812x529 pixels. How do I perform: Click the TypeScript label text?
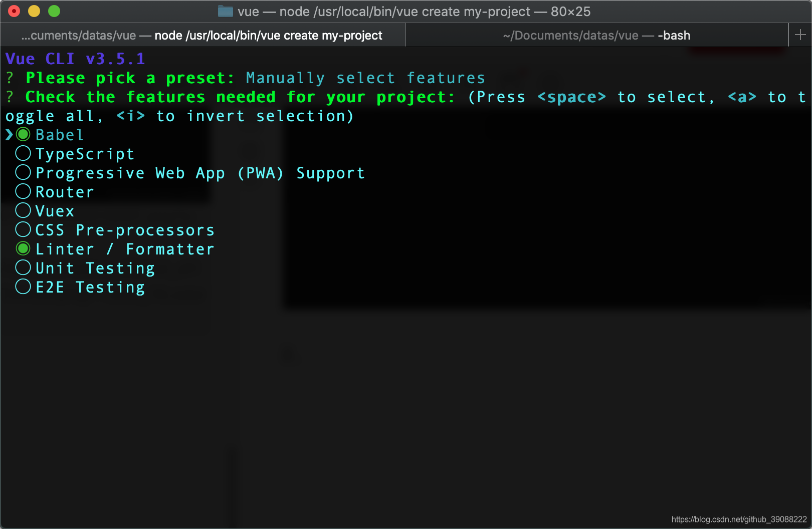(85, 154)
